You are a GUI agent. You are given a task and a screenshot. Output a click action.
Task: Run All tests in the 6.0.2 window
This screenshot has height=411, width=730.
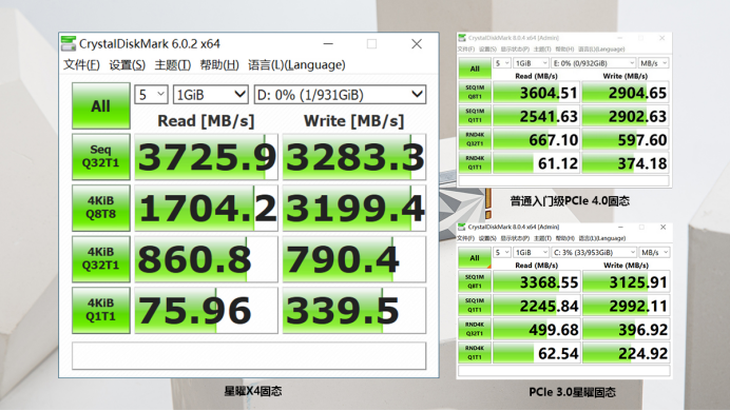[x=101, y=106]
